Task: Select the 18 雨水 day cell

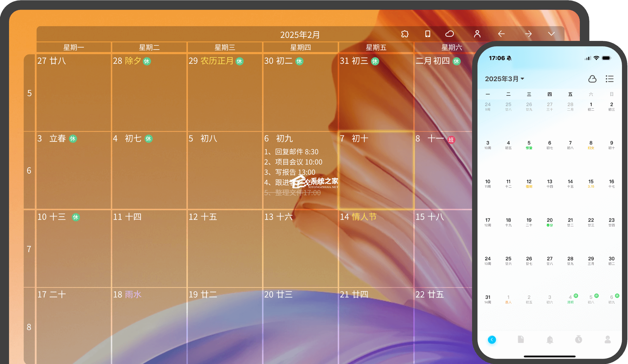Action: pos(149,325)
